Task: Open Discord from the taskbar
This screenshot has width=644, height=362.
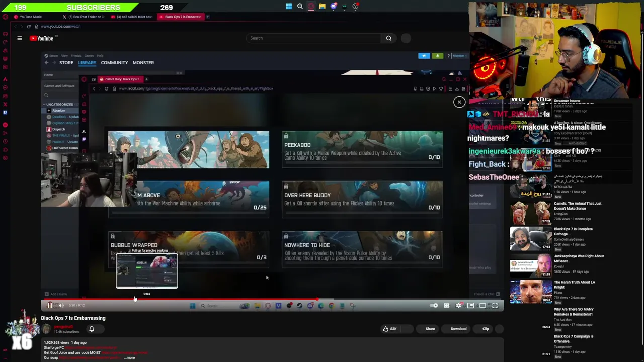Action: [x=333, y=6]
